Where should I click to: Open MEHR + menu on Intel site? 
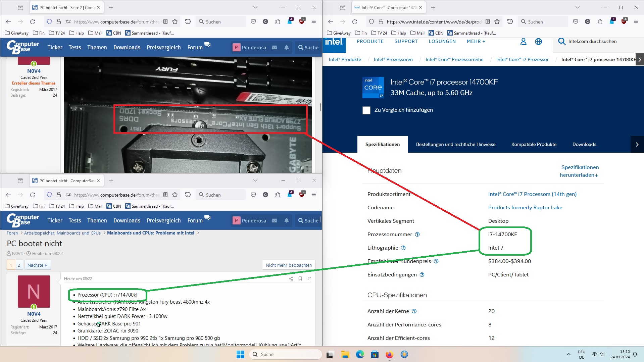click(476, 42)
